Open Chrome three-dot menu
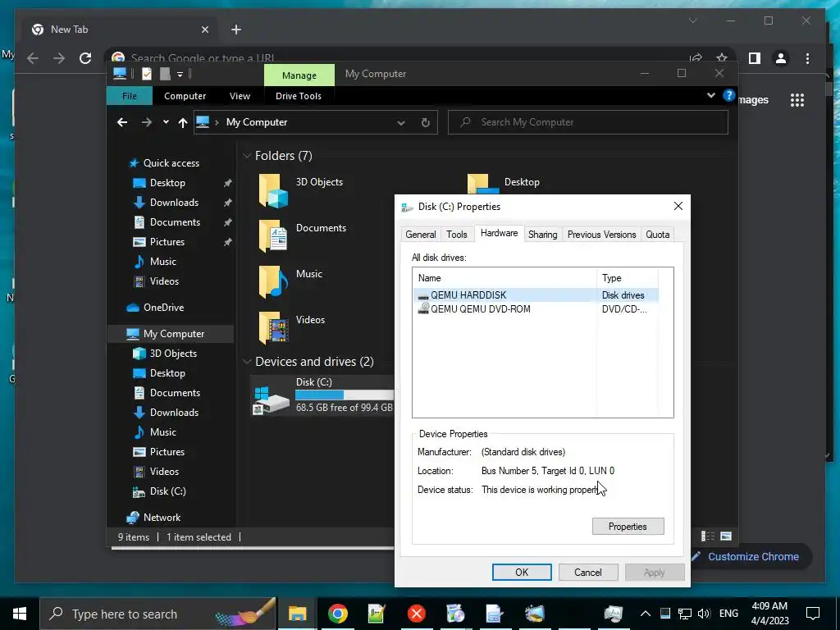This screenshot has height=630, width=840. [807, 58]
